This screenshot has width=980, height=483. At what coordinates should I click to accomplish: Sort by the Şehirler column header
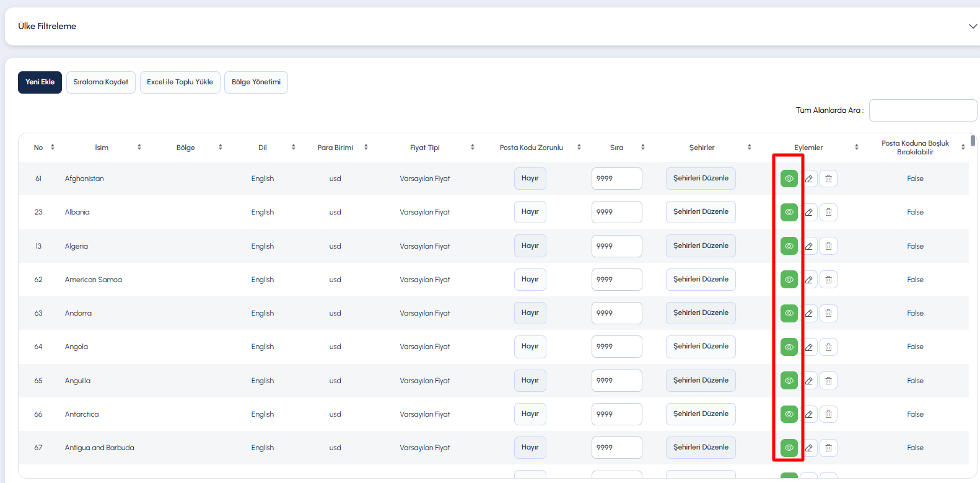(750, 148)
